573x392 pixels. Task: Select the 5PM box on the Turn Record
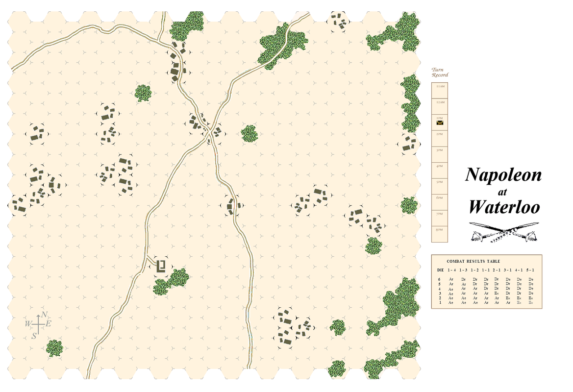[x=440, y=186]
